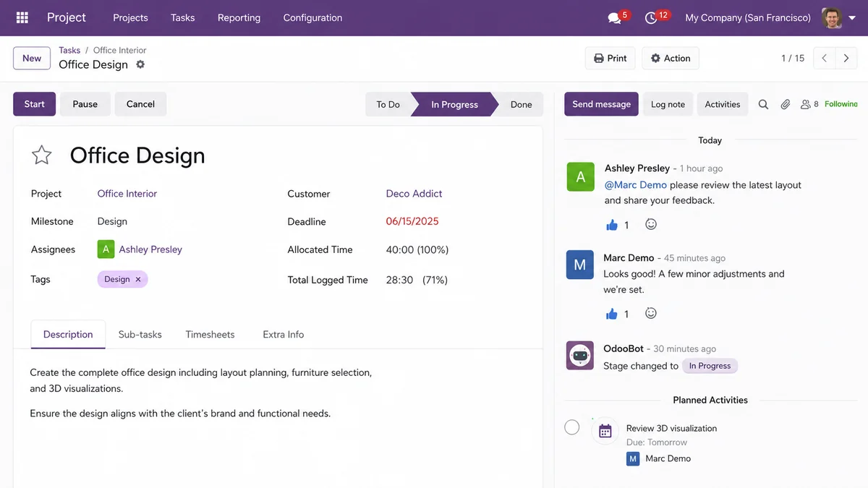Open the Action dropdown button

(x=671, y=59)
